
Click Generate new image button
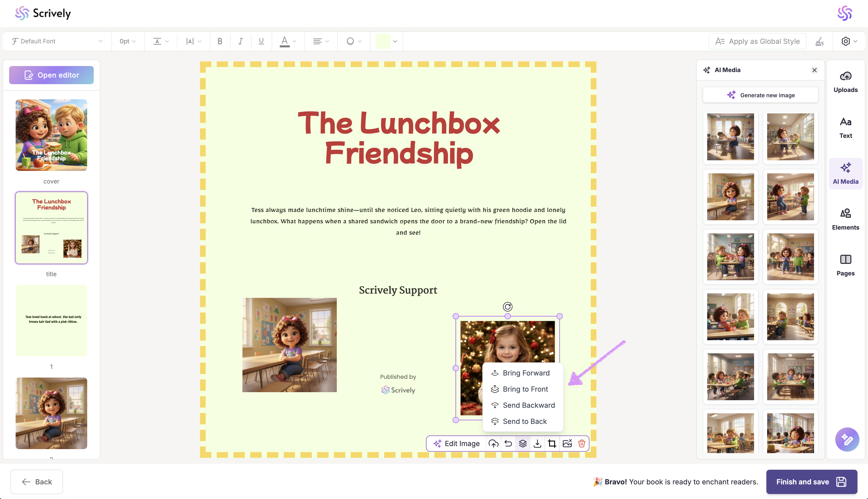pos(760,95)
